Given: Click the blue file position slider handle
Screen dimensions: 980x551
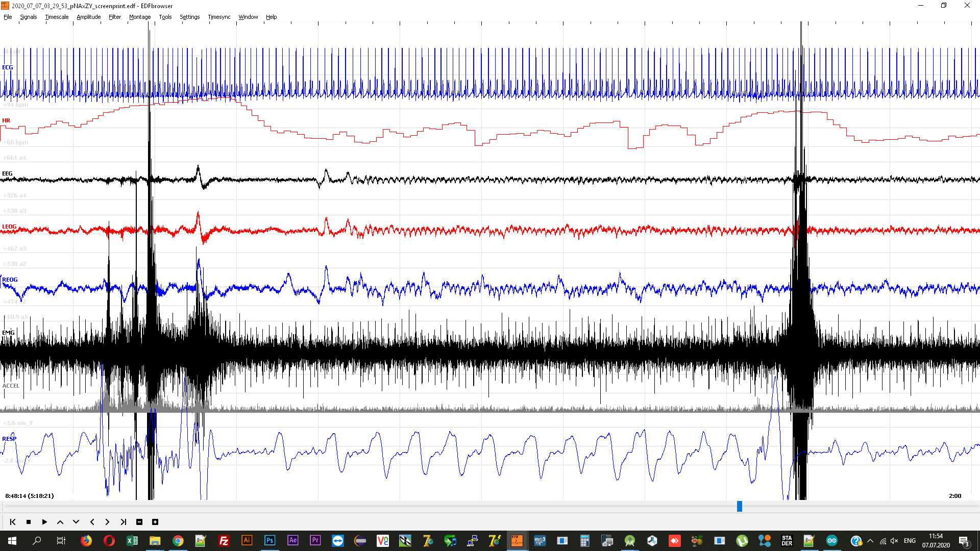Looking at the screenshot, I should pos(739,506).
